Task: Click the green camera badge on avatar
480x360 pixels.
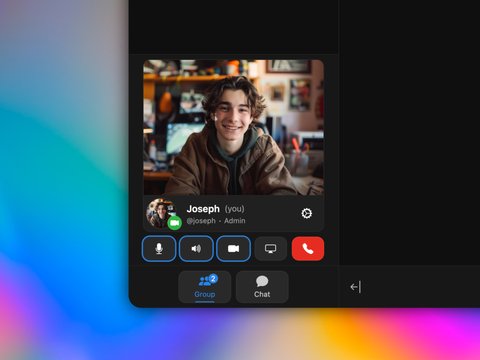Action: 174,223
